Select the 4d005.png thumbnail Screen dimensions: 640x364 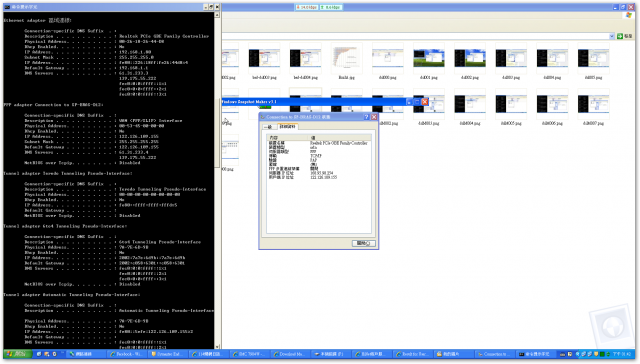(593, 59)
